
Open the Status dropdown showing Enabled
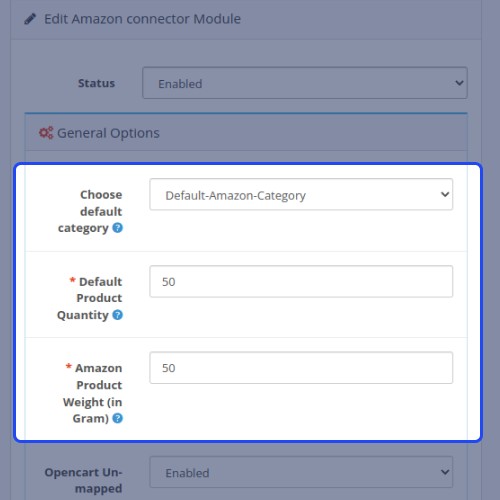tap(305, 83)
